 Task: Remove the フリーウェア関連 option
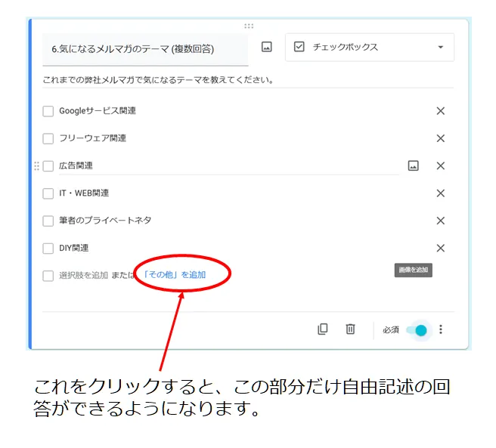(440, 138)
